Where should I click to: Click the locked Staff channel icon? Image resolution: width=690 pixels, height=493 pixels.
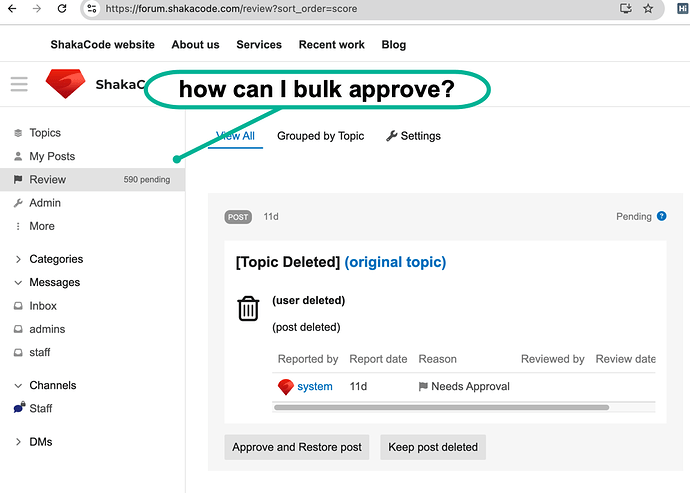click(x=19, y=408)
